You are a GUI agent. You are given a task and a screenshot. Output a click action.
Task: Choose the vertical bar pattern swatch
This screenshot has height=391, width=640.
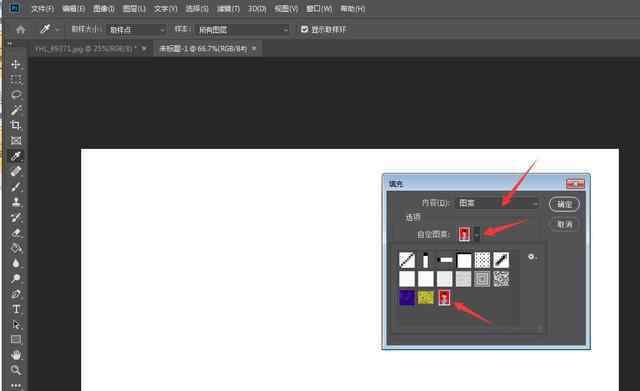[x=426, y=260]
